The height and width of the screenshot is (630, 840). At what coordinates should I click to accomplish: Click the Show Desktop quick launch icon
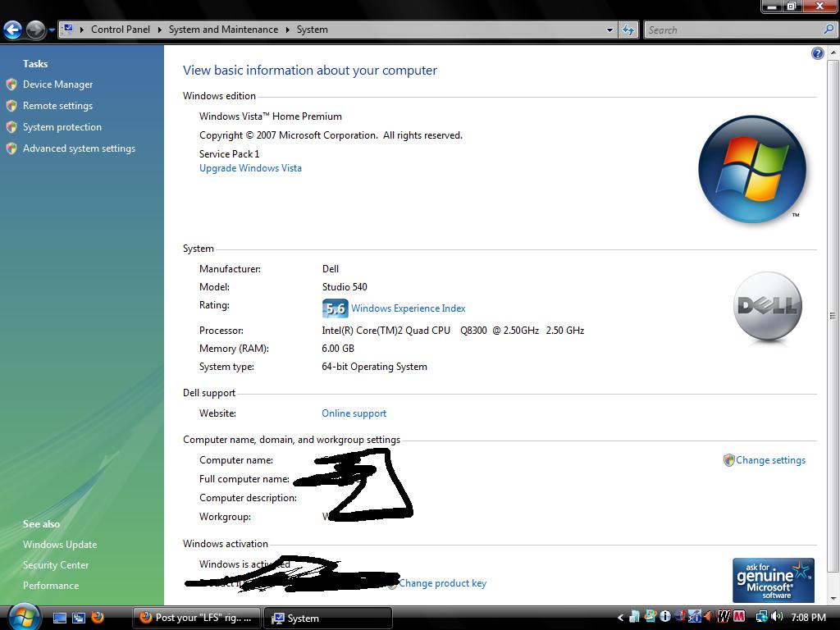(x=60, y=618)
